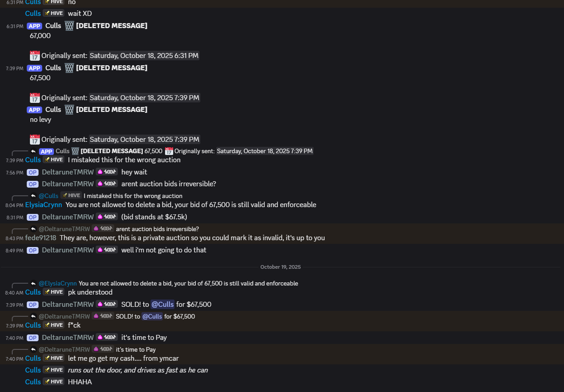Click the calendar icon under the "no levy" message

tap(34, 140)
